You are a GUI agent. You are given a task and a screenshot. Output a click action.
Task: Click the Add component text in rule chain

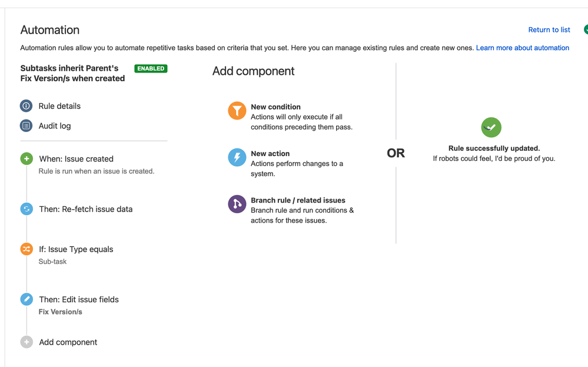tap(68, 342)
